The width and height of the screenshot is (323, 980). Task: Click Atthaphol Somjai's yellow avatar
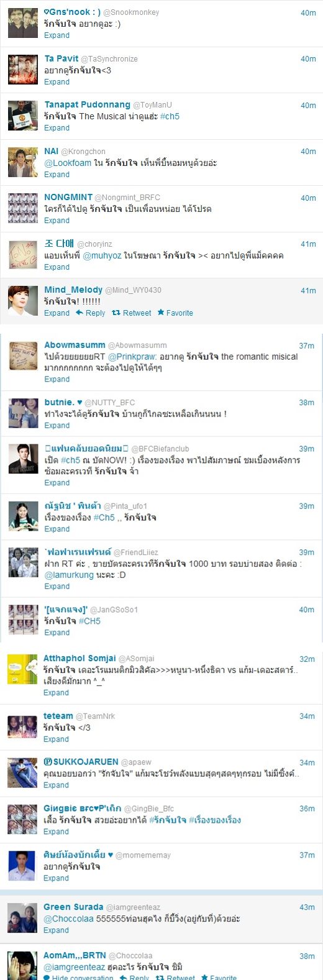(x=22, y=669)
